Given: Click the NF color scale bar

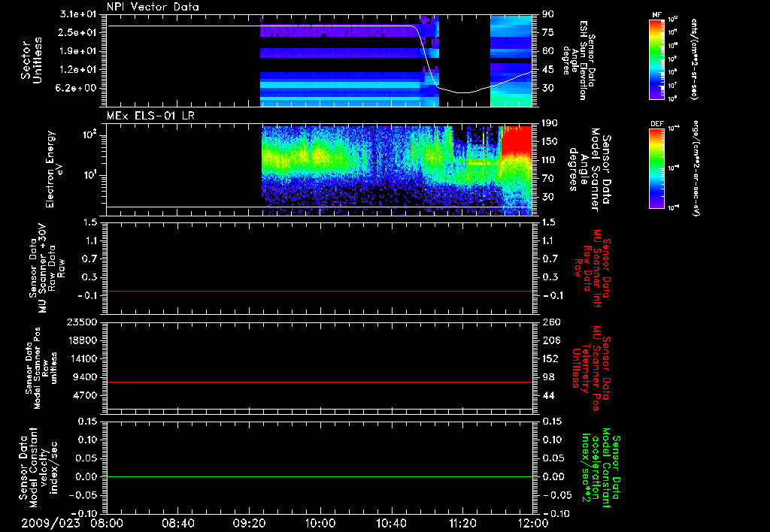Looking at the screenshot, I should 656,59.
